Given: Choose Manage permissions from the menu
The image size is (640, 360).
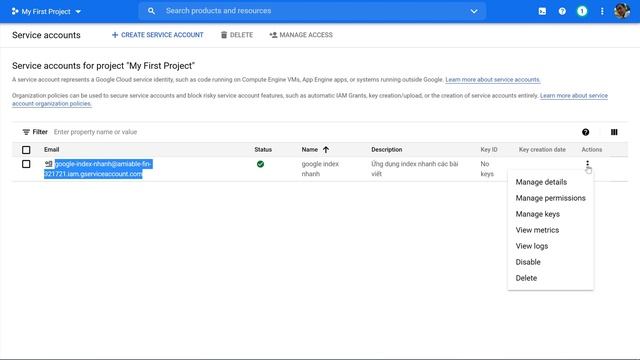Looking at the screenshot, I should point(551,198).
